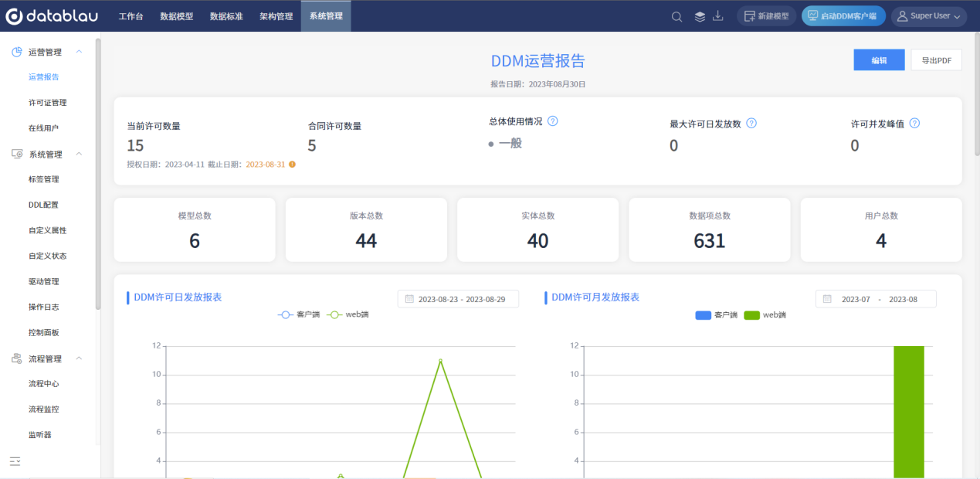This screenshot has height=479, width=980.
Task: Collapse the 运营管理 sidebar group
Action: tap(79, 52)
